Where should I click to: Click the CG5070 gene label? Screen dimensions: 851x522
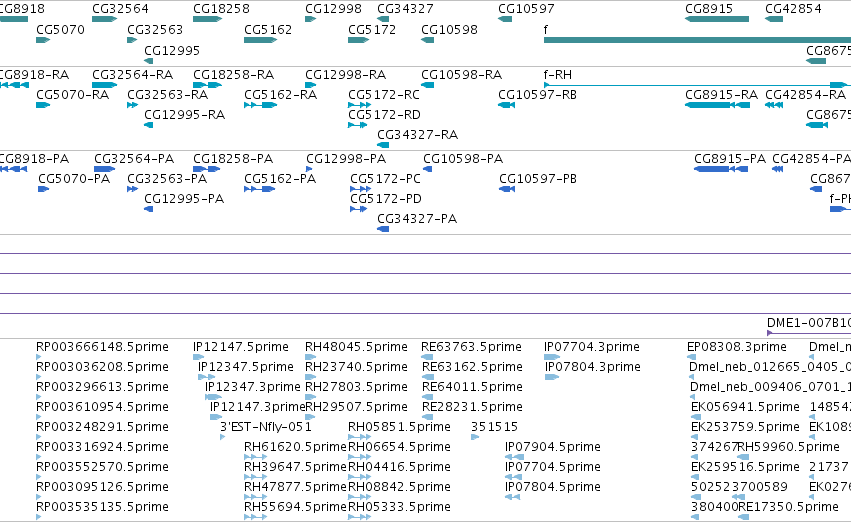coord(60,29)
